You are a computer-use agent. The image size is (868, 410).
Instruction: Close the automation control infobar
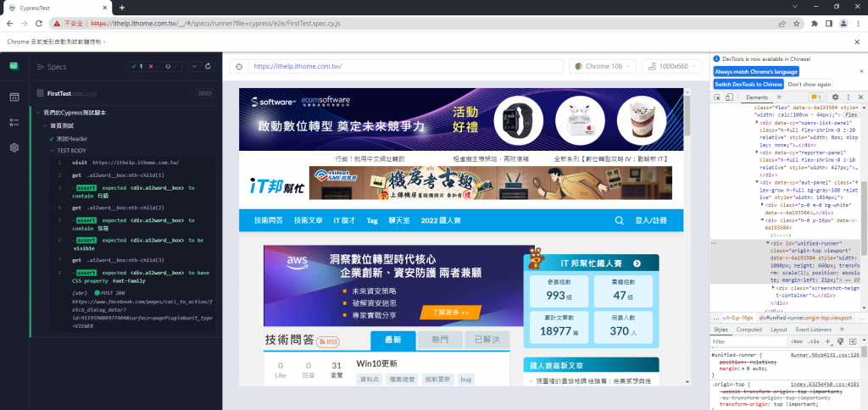[x=857, y=42]
